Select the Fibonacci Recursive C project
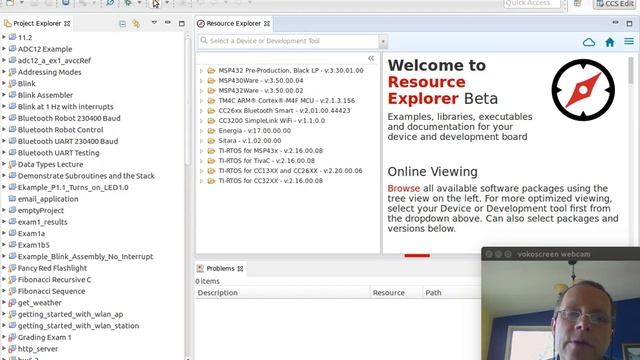640x360 pixels. click(54, 280)
